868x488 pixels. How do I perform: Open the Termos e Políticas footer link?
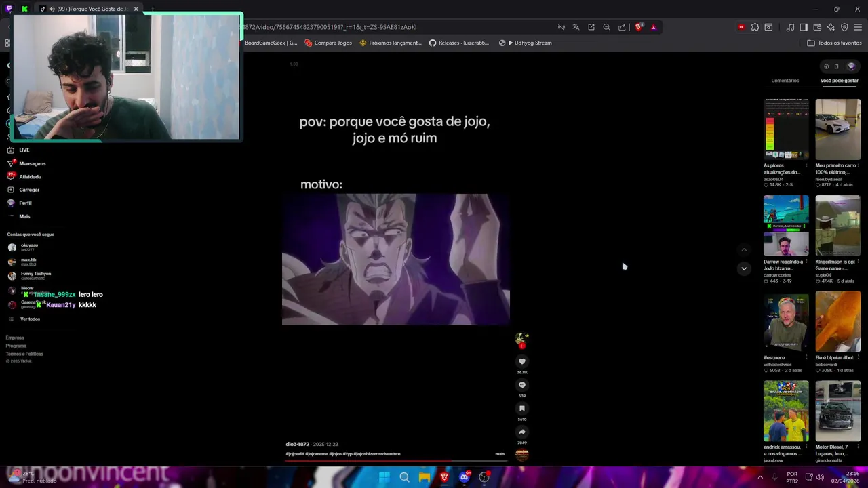click(24, 354)
